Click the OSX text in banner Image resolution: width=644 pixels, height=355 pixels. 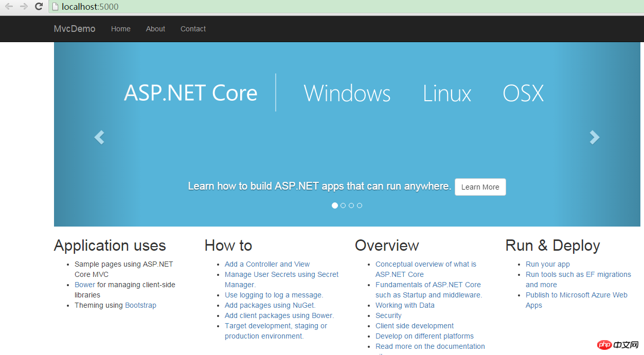coord(523,94)
